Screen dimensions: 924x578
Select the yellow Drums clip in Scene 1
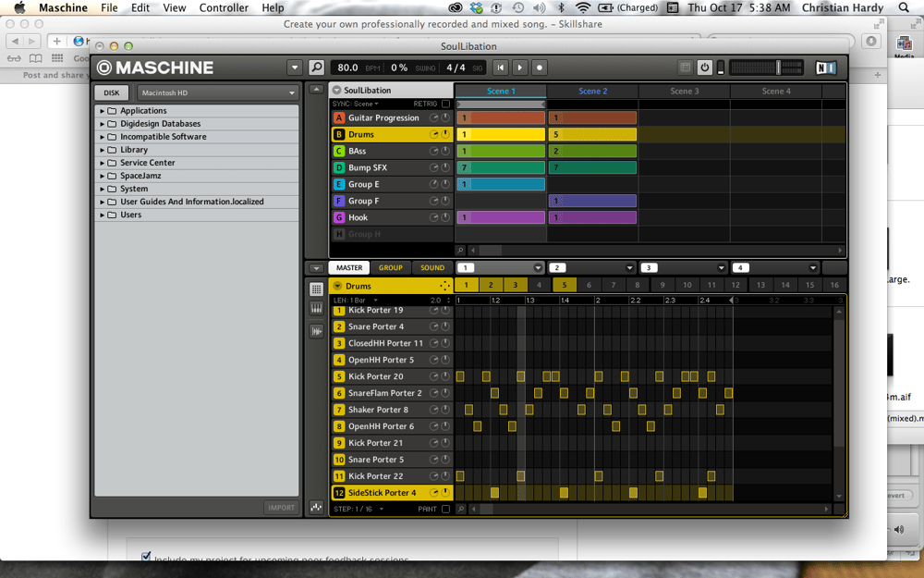[x=501, y=134]
